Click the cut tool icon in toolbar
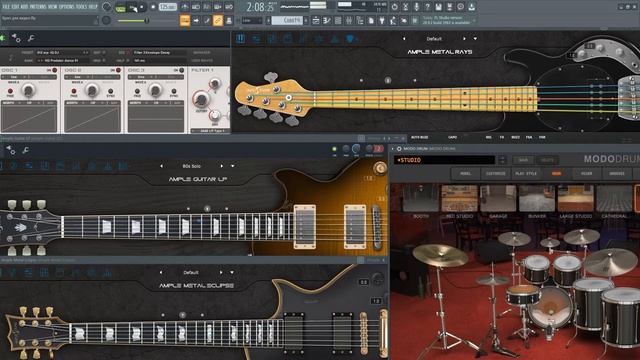 [405, 7]
